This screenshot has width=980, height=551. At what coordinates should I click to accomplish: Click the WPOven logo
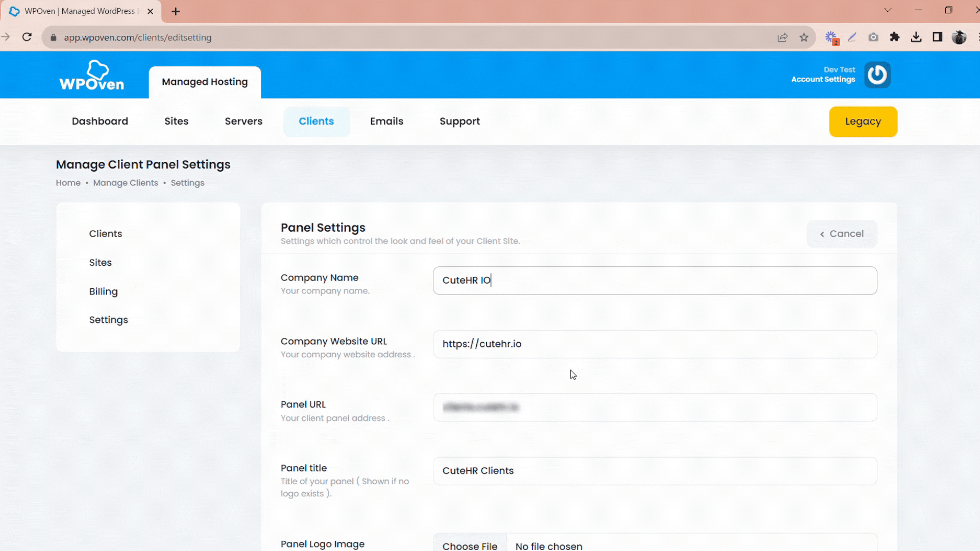[x=92, y=75]
